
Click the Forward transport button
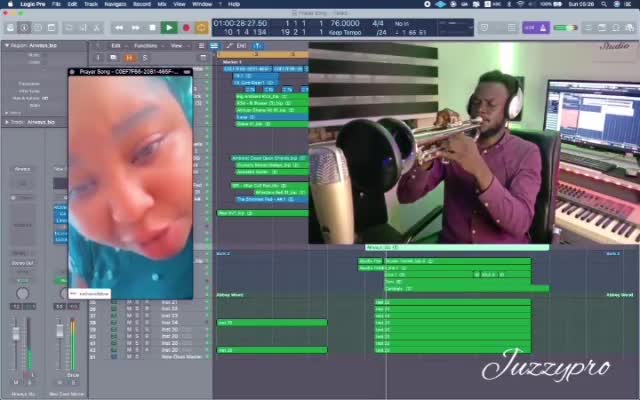pos(136,28)
